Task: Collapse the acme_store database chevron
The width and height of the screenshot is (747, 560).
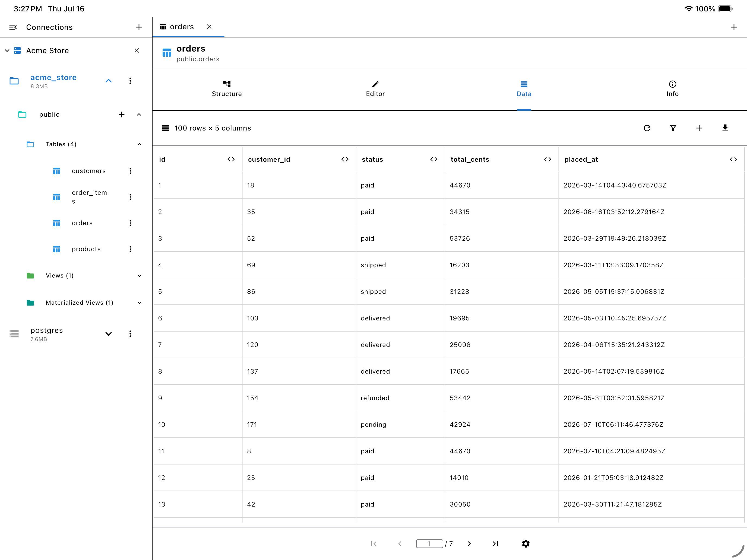Action: click(x=108, y=81)
